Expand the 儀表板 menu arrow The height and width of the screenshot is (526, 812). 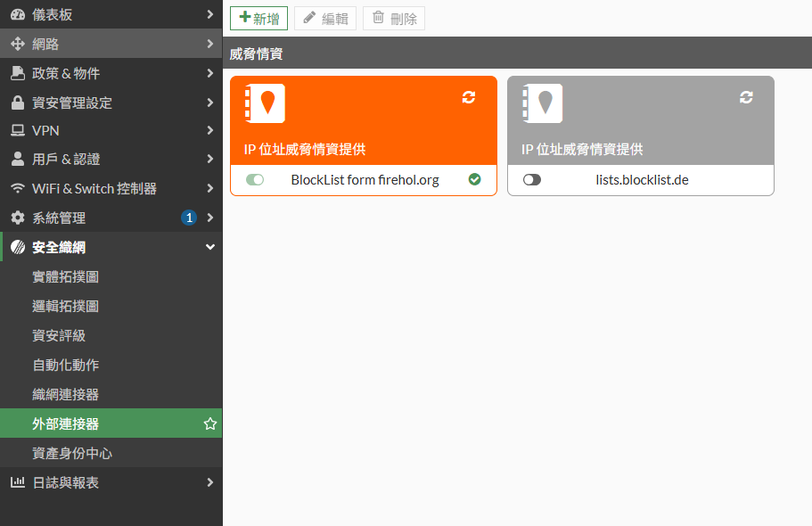click(209, 14)
